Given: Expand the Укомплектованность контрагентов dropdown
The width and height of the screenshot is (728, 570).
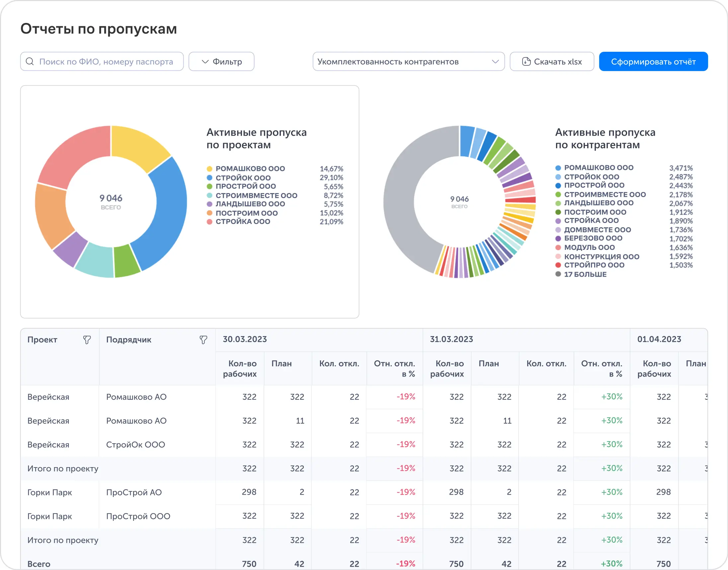Looking at the screenshot, I should click(x=408, y=61).
